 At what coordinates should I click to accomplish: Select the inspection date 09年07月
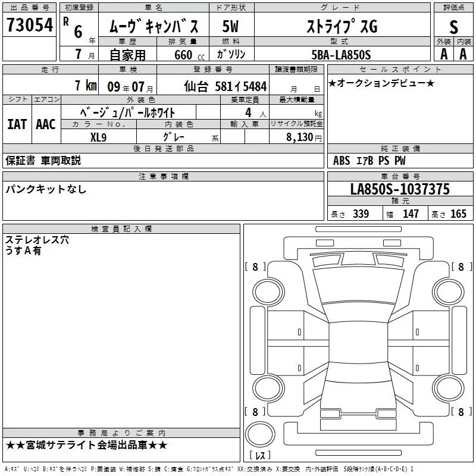coord(130,87)
